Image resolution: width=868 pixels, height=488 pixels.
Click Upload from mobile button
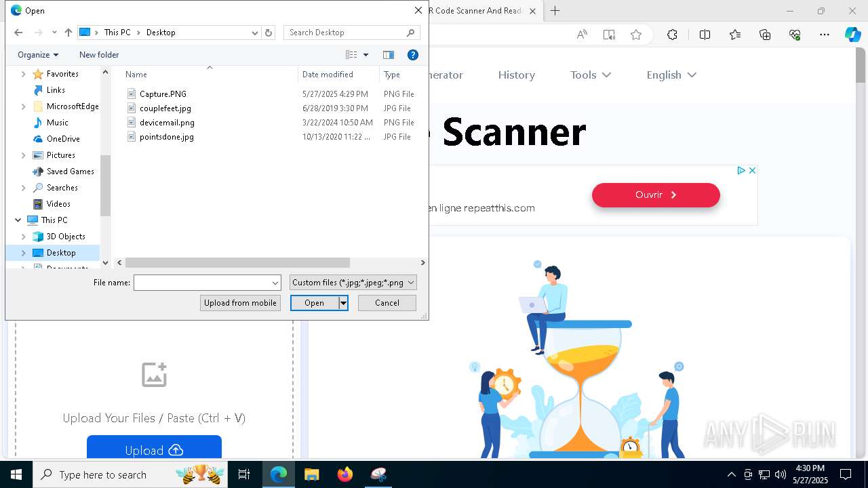[x=240, y=303]
